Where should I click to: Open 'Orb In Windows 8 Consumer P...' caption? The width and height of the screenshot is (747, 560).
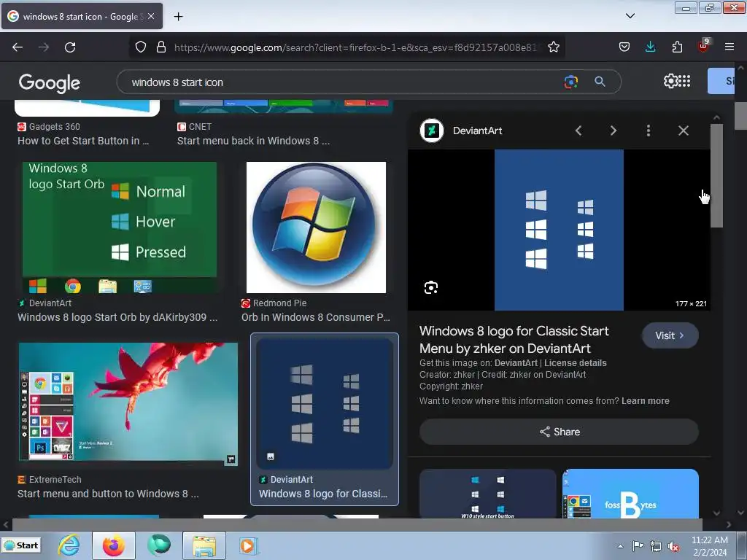point(316,317)
